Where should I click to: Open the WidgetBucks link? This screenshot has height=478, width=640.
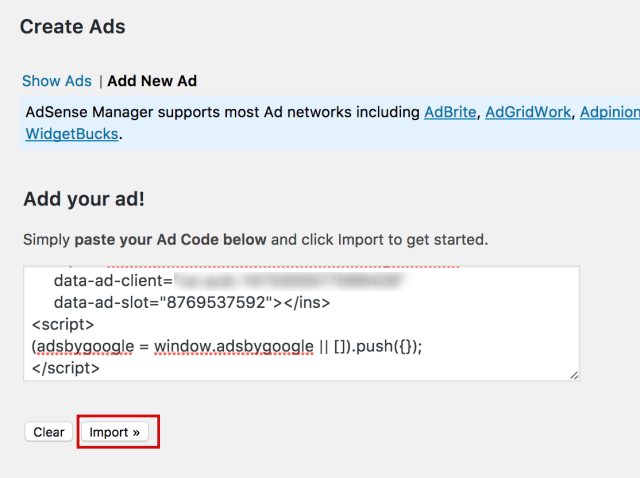click(x=72, y=134)
